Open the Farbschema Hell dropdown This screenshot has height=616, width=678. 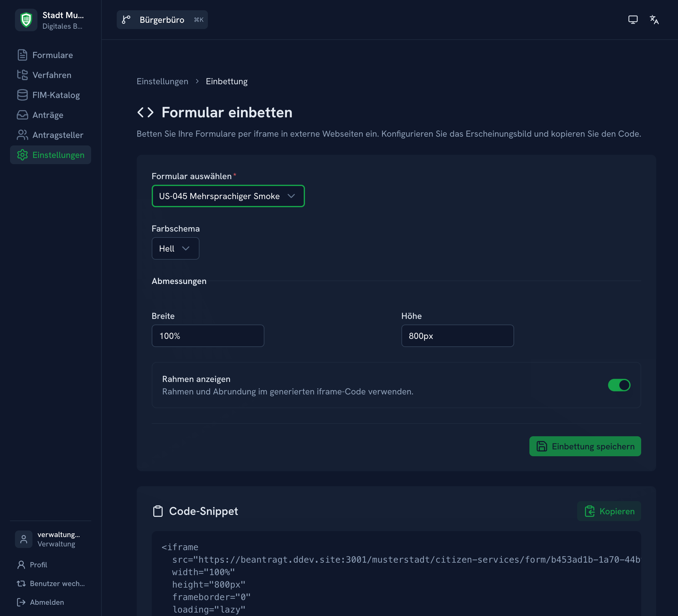(175, 248)
